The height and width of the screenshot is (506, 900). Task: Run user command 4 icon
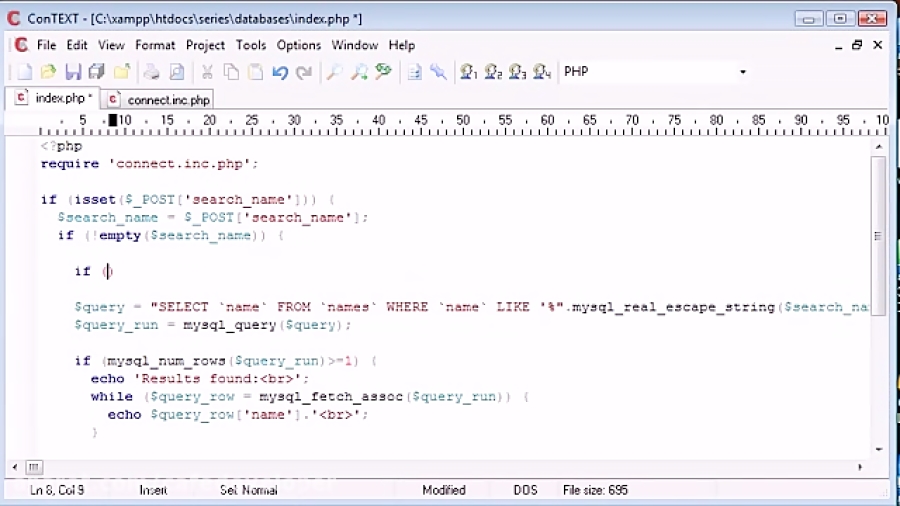coord(542,72)
